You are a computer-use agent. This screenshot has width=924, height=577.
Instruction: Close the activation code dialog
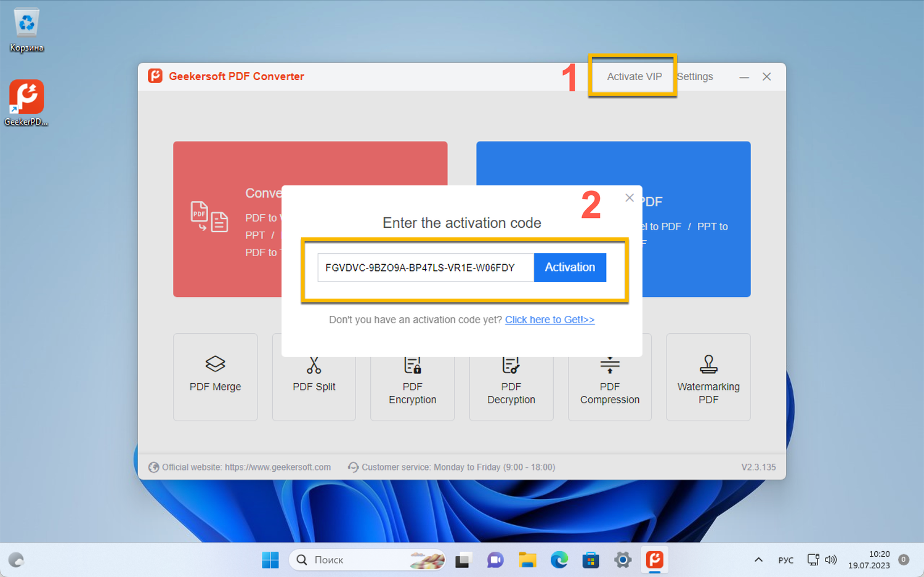pos(629,198)
